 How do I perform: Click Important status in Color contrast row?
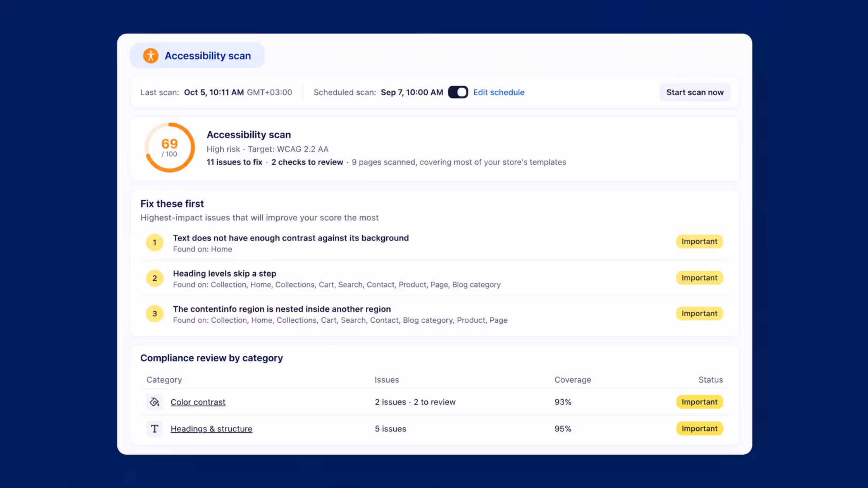click(699, 402)
